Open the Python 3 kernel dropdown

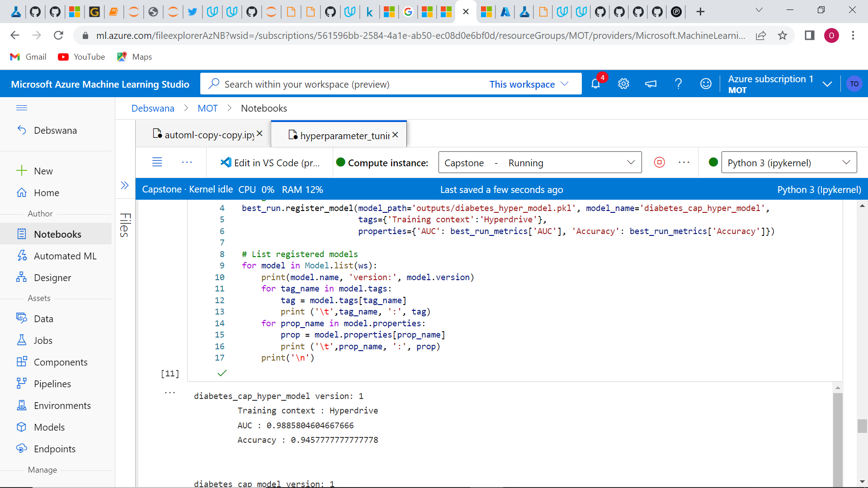[x=789, y=162]
